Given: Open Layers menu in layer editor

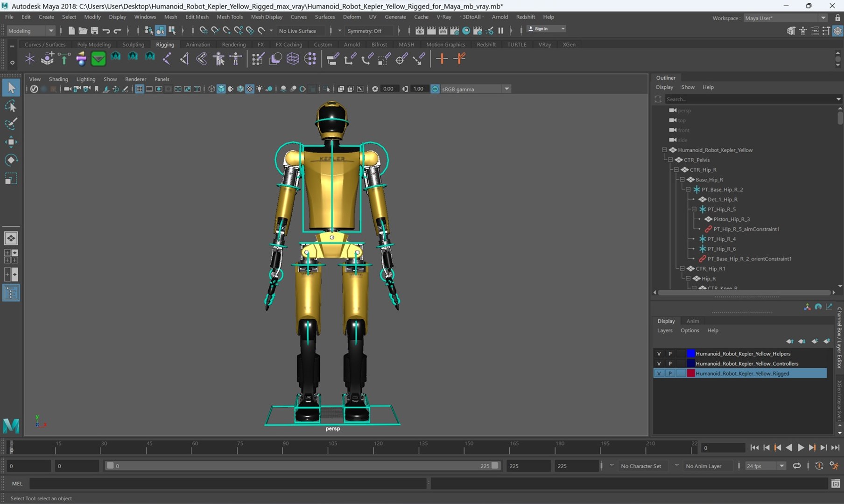Looking at the screenshot, I should [665, 330].
